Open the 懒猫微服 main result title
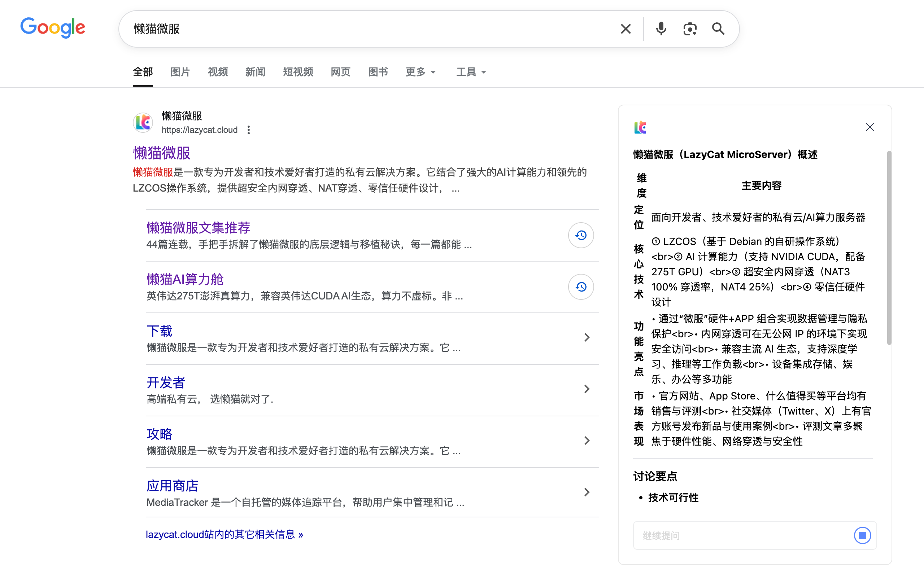This screenshot has height=565, width=924. pos(162,153)
